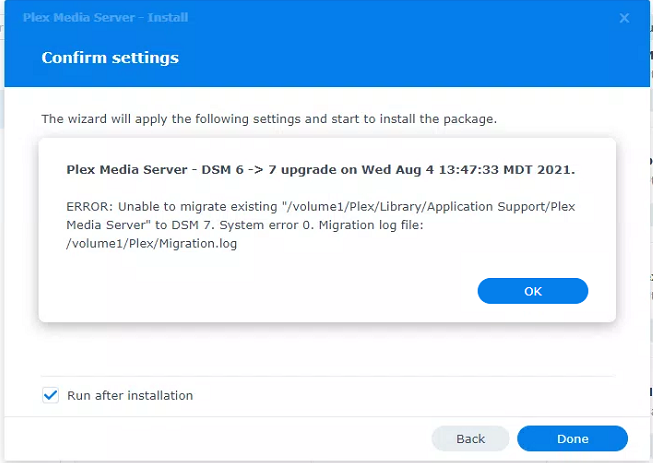
Task: Close the Plex Media Server install window
Action: [624, 18]
